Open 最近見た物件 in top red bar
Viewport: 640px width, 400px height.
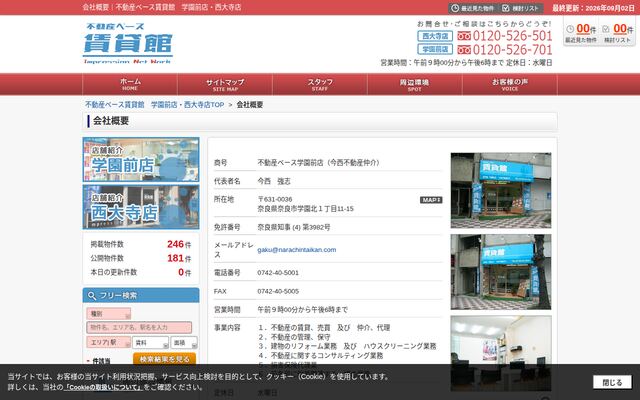pyautogui.click(x=473, y=8)
